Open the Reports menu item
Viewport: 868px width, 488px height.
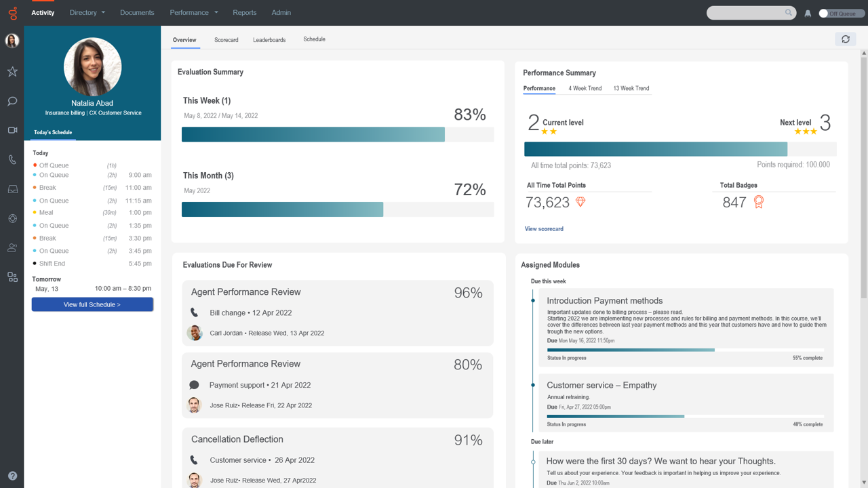pyautogui.click(x=244, y=12)
